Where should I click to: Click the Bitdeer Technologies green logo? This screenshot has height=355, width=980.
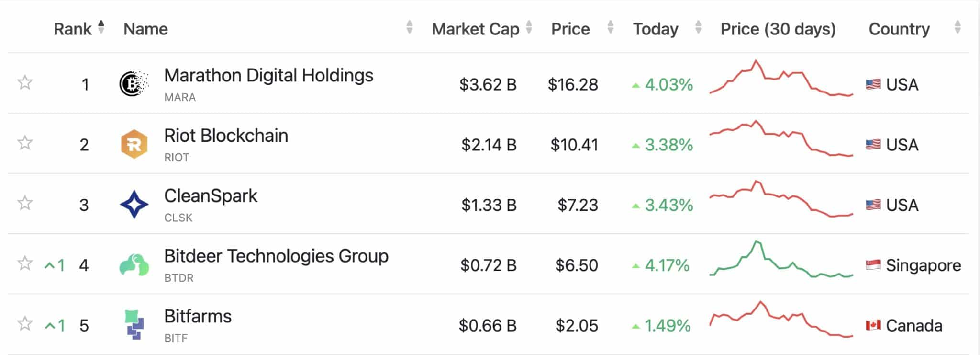pos(134,265)
